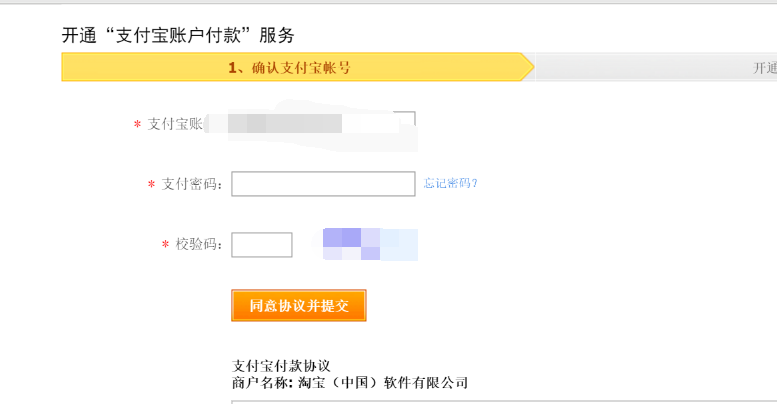The height and width of the screenshot is (404, 777).
Task: Click the 同意协议并提交 submit button
Action: pos(299,306)
